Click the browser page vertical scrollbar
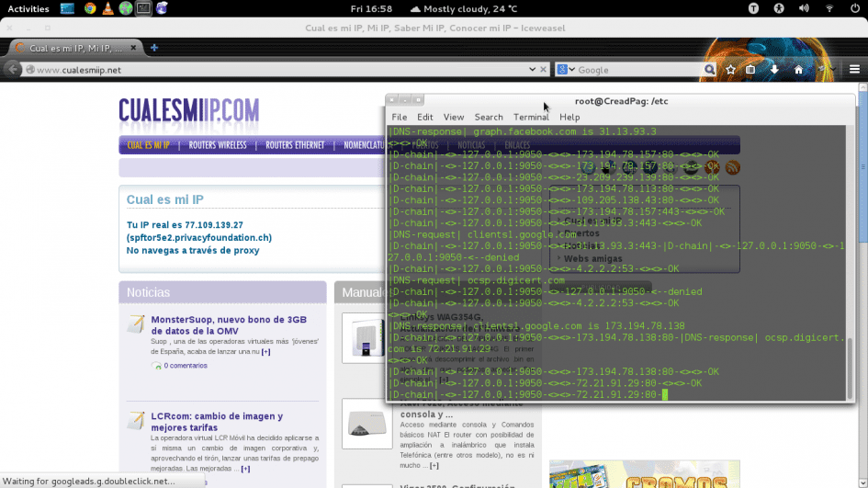 pos(863,166)
